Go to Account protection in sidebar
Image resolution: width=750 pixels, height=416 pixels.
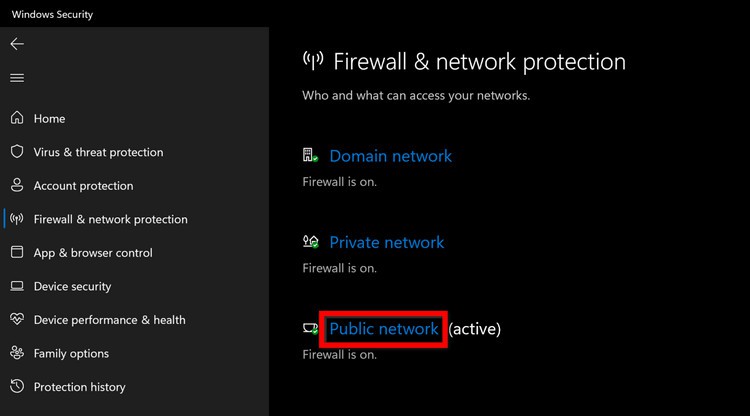point(83,185)
